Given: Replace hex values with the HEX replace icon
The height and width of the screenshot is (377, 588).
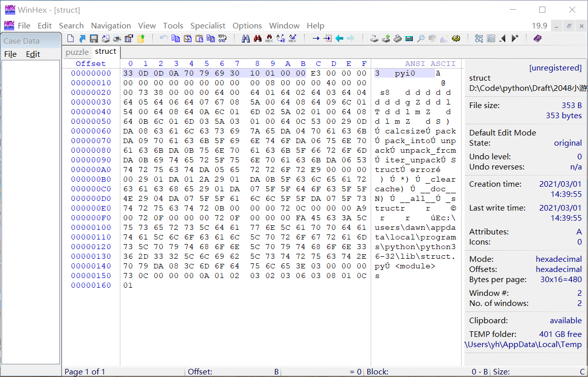Looking at the screenshot, I should tap(293, 38).
